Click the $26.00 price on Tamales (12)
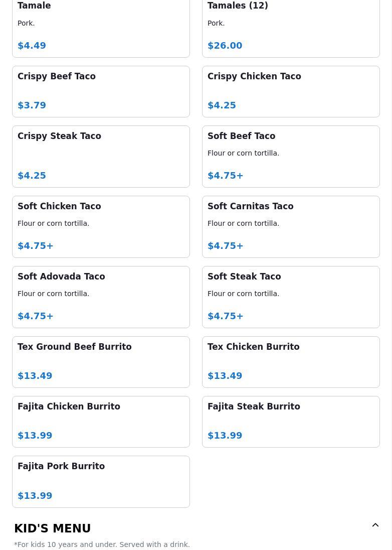The width and height of the screenshot is (392, 550). [x=225, y=46]
